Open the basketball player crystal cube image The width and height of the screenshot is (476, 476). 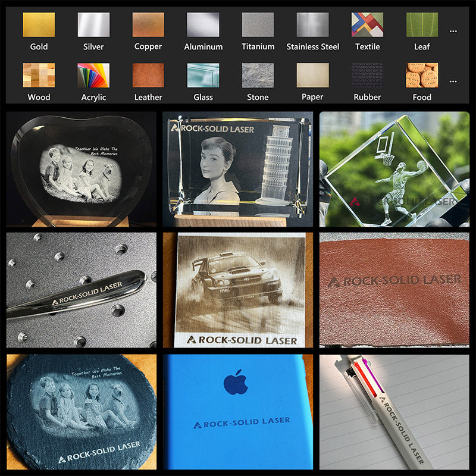[x=394, y=169]
